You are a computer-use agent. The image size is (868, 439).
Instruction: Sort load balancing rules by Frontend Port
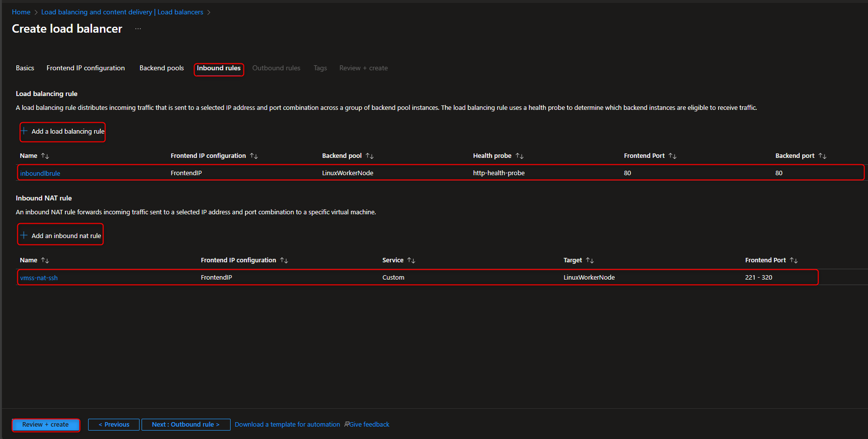click(673, 156)
